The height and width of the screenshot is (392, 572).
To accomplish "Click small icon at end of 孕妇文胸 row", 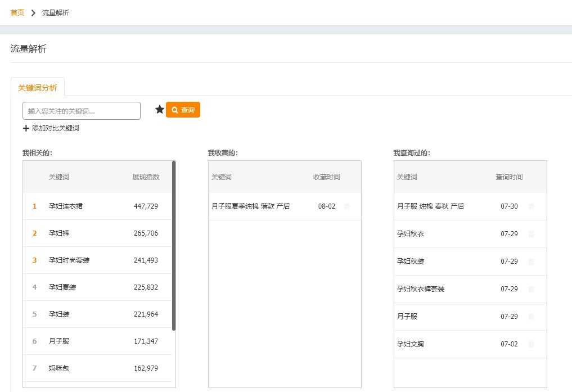I will point(532,344).
